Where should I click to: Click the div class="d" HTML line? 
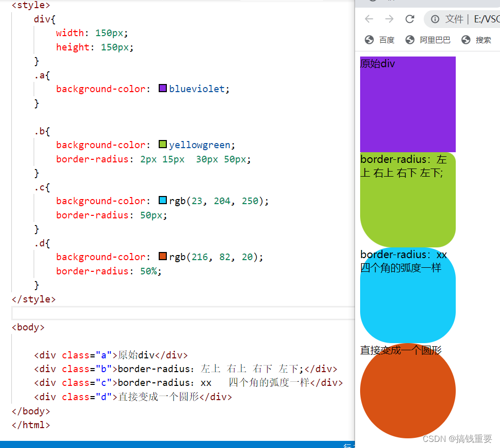[x=133, y=397]
